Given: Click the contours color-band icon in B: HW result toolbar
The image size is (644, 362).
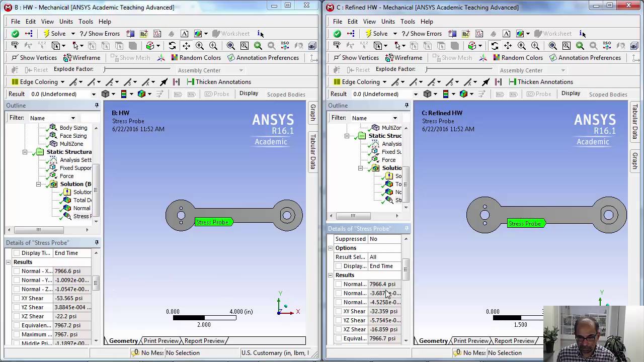Looking at the screenshot, I should (x=123, y=94).
